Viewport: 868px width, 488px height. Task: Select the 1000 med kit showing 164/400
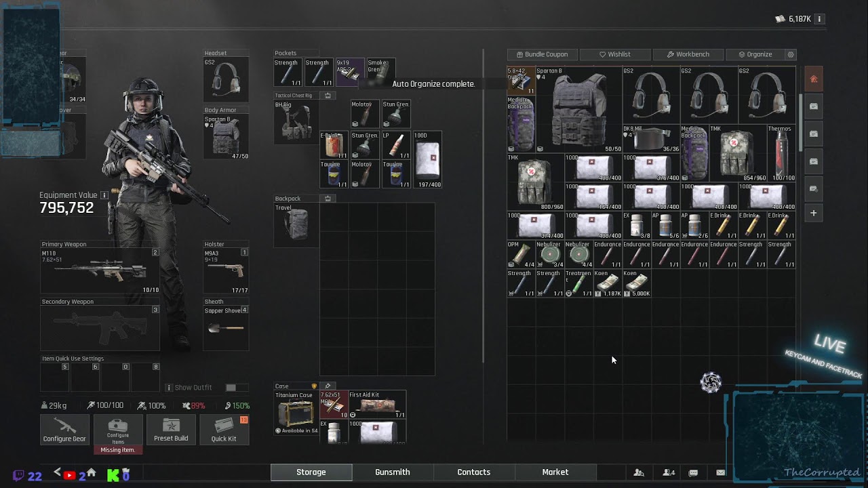[x=593, y=197]
